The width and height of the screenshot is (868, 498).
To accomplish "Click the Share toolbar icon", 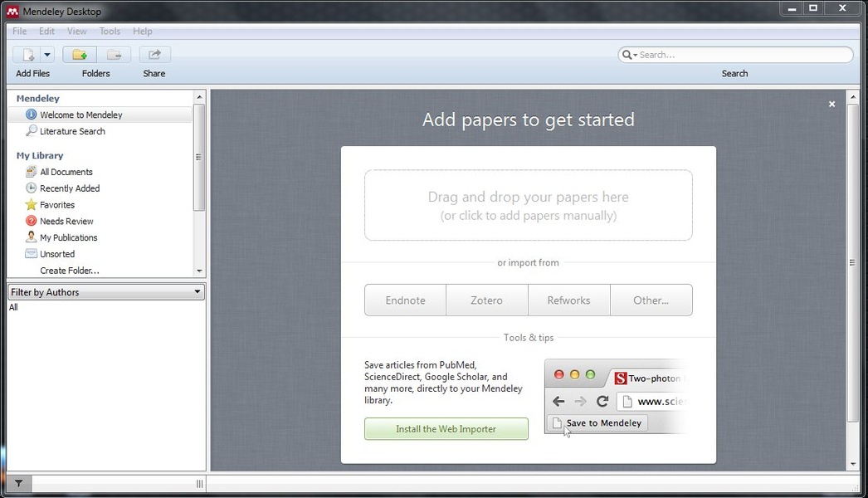I will [154, 55].
